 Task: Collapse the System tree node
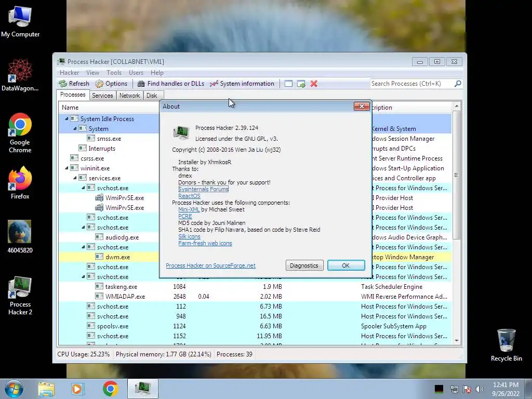coord(75,129)
